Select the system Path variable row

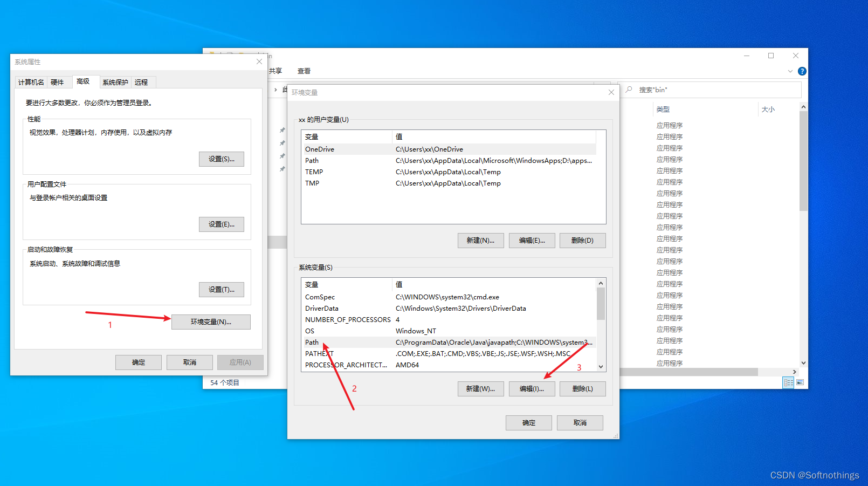point(449,343)
